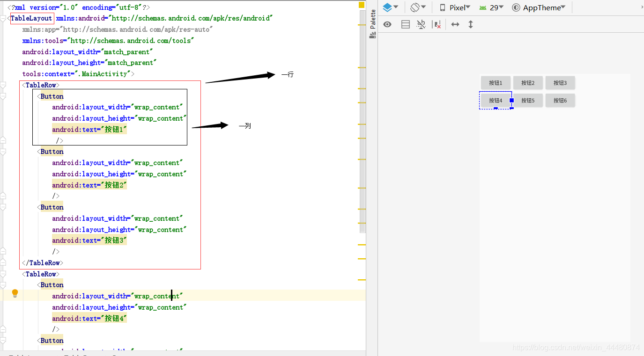Click the </TableRow> closing tag text

[x=43, y=263]
